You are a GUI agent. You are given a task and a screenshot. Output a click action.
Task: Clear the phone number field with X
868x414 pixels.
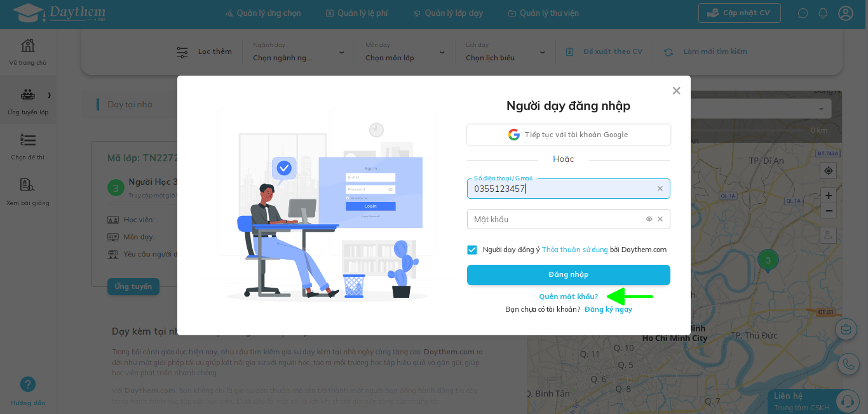click(x=660, y=189)
